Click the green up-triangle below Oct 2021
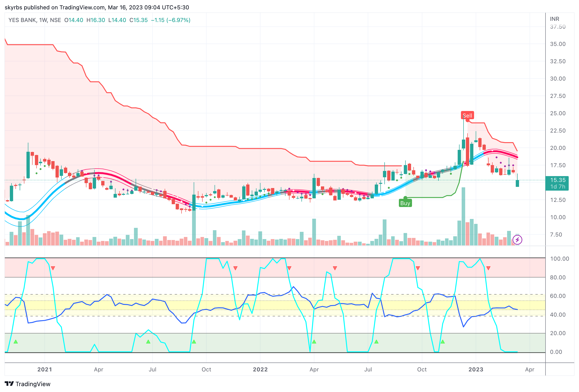579x392 pixels. click(194, 342)
